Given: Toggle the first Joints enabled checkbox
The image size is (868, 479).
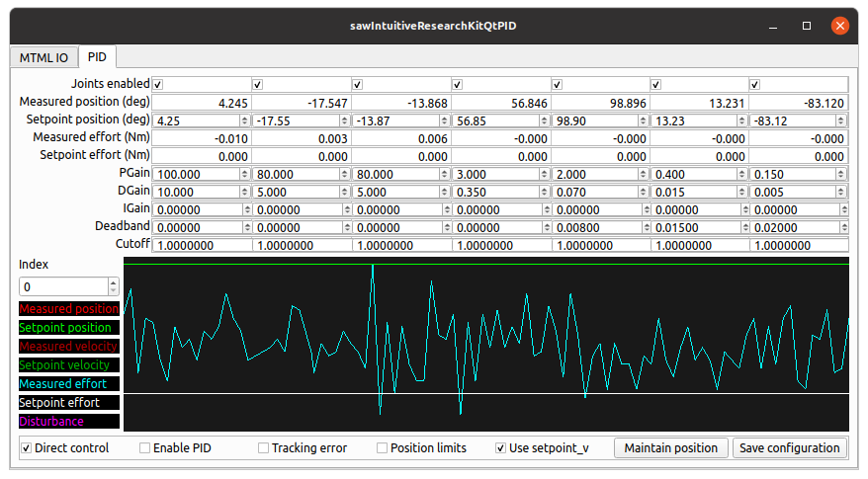Looking at the screenshot, I should (x=158, y=85).
